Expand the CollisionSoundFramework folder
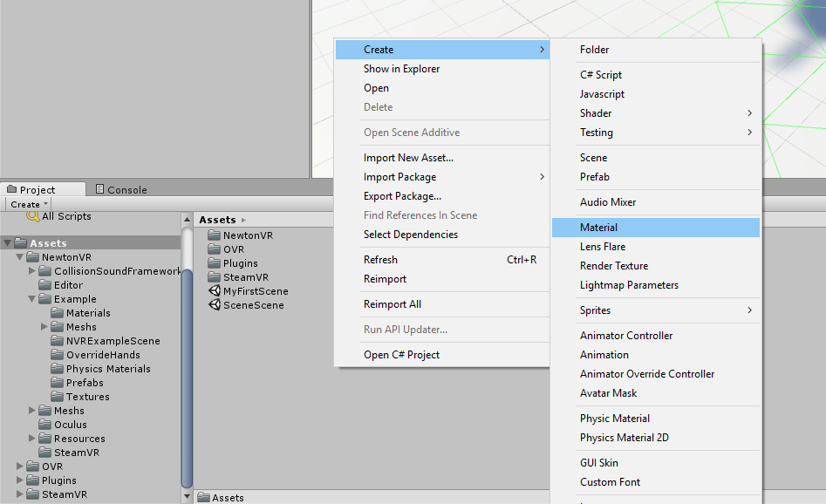 (32, 270)
